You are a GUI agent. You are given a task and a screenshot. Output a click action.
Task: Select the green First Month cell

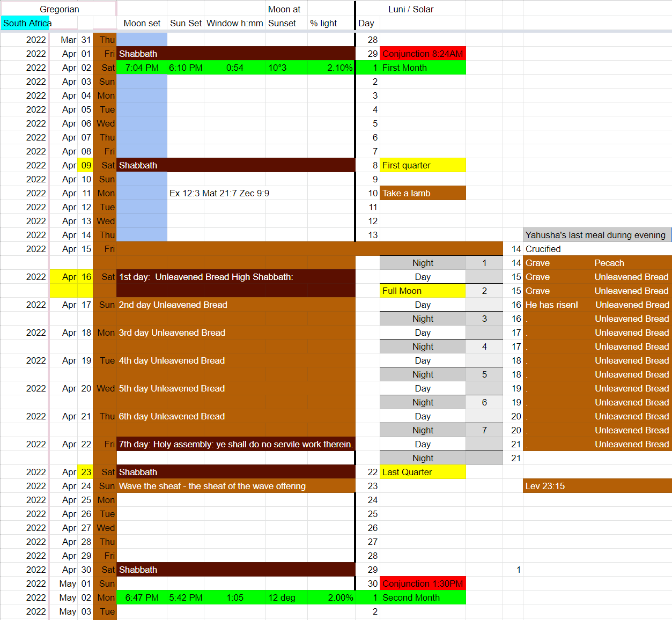coord(422,68)
